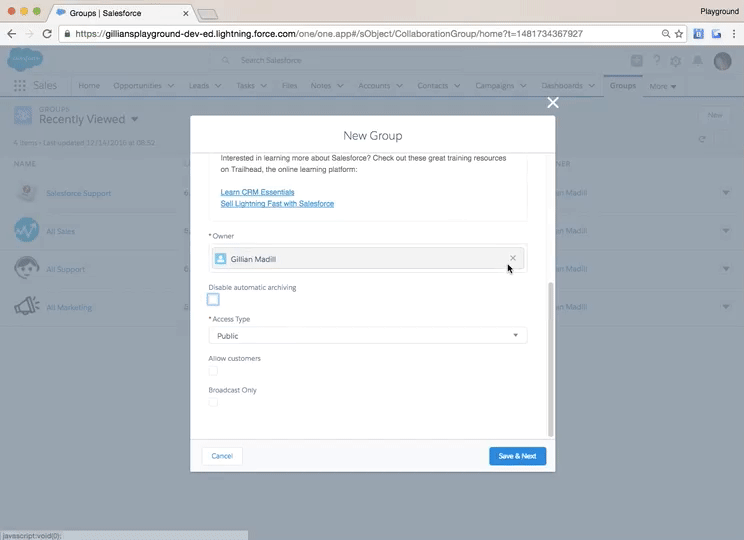Enable the Broadcast Only checkbox
The image size is (744, 540).
tap(213, 402)
